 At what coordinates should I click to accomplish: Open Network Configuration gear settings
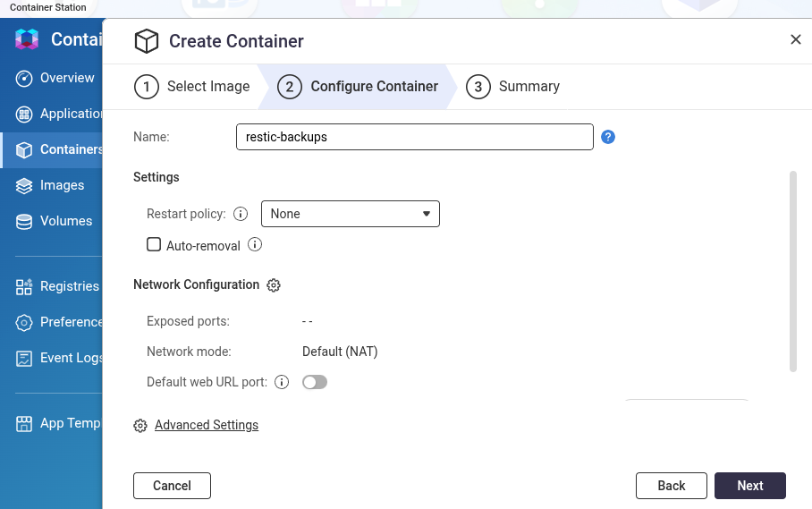[274, 285]
